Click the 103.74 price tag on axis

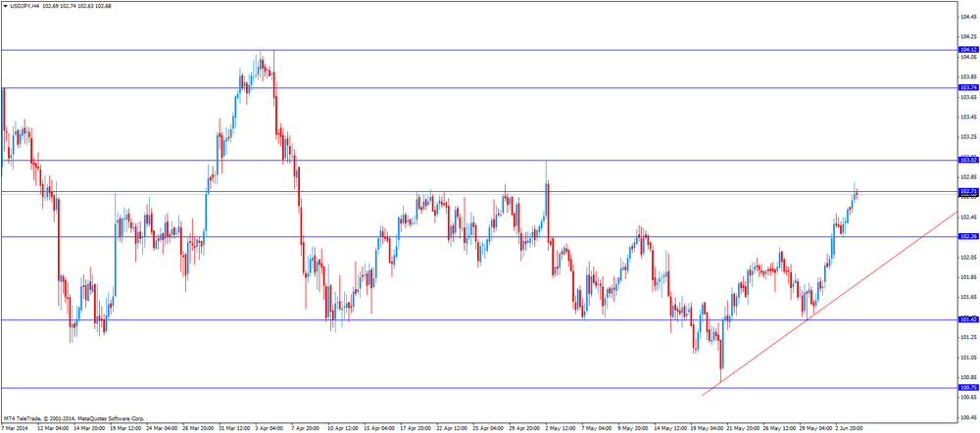click(967, 87)
